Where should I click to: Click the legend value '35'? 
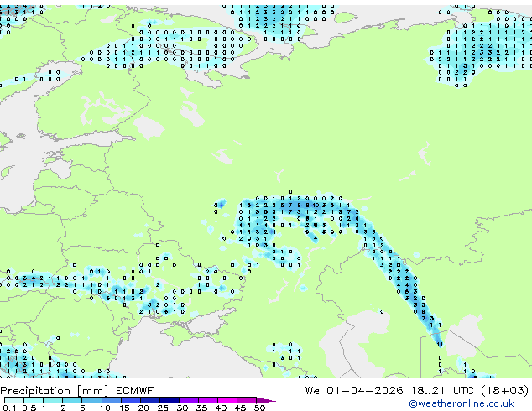click(201, 408)
